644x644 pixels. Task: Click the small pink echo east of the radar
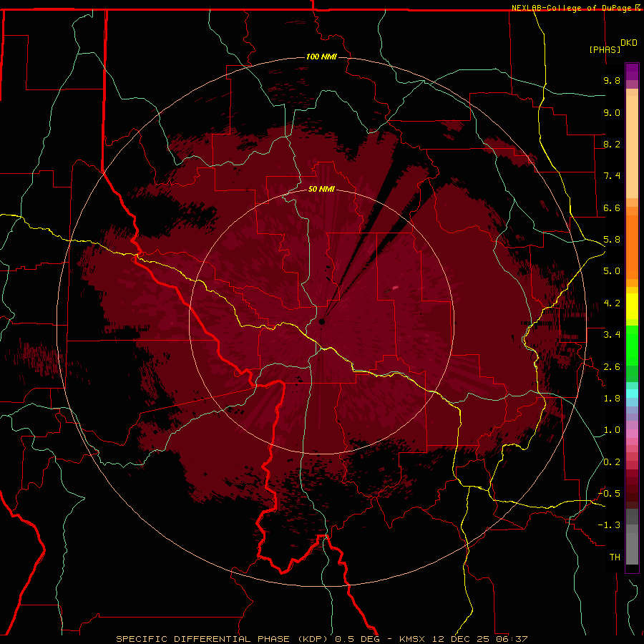point(396,288)
